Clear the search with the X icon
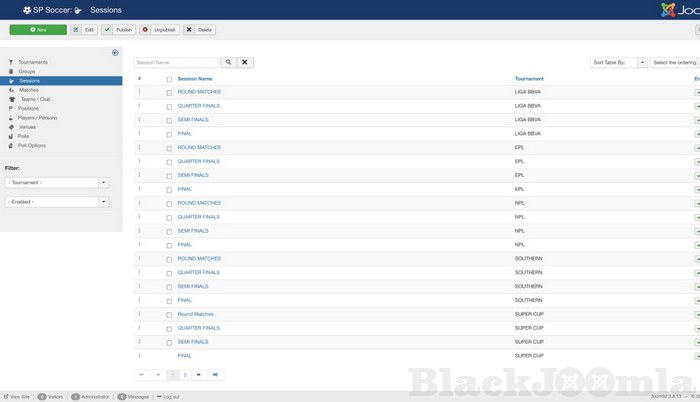This screenshot has height=402, width=700. point(245,62)
